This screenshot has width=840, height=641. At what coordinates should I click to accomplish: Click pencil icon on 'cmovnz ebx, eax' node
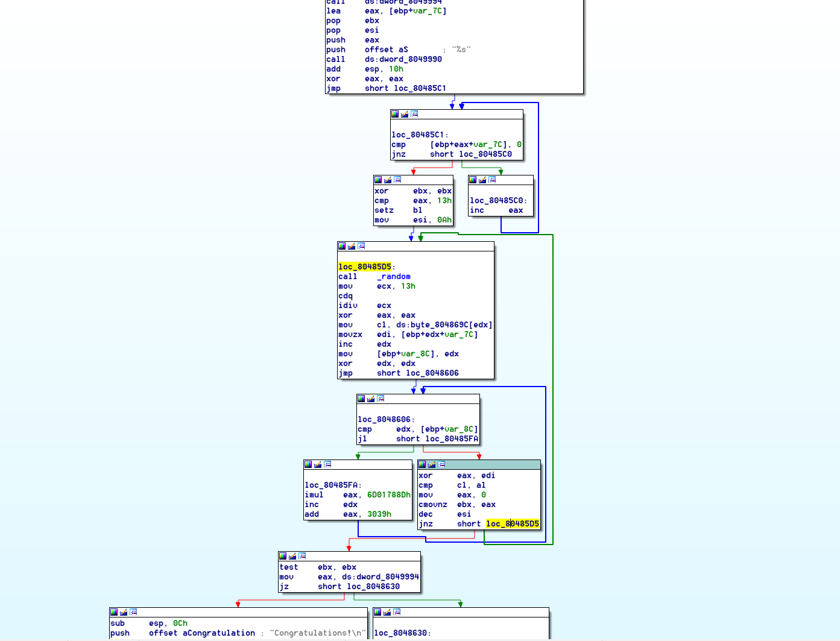[432, 464]
